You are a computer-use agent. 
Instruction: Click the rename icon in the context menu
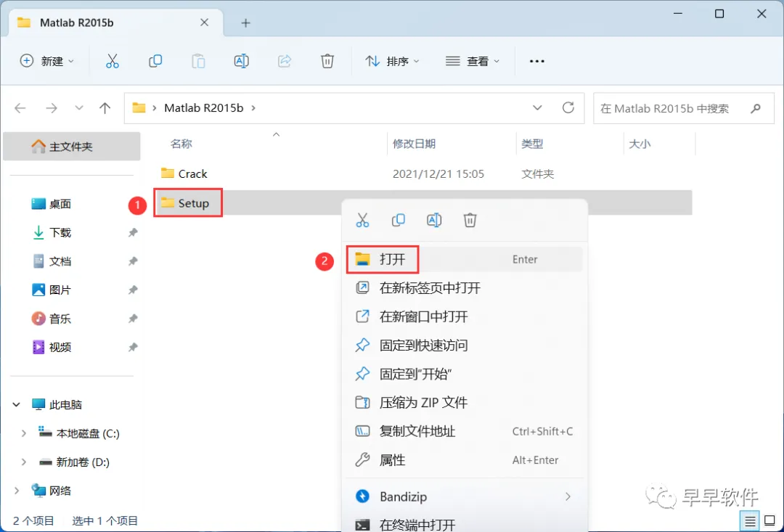[x=434, y=220]
